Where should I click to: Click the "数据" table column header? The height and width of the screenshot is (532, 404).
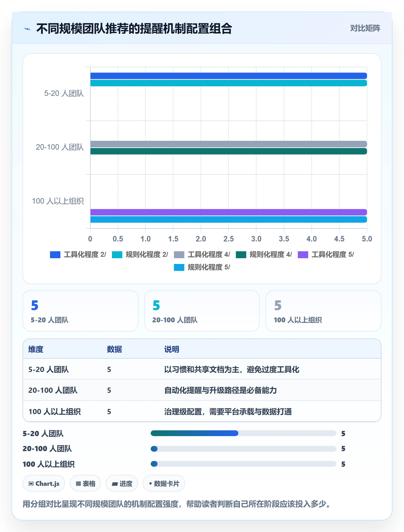[115, 349]
